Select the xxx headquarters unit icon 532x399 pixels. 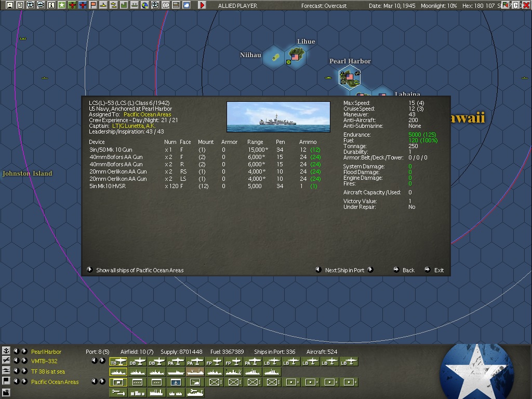click(x=156, y=382)
